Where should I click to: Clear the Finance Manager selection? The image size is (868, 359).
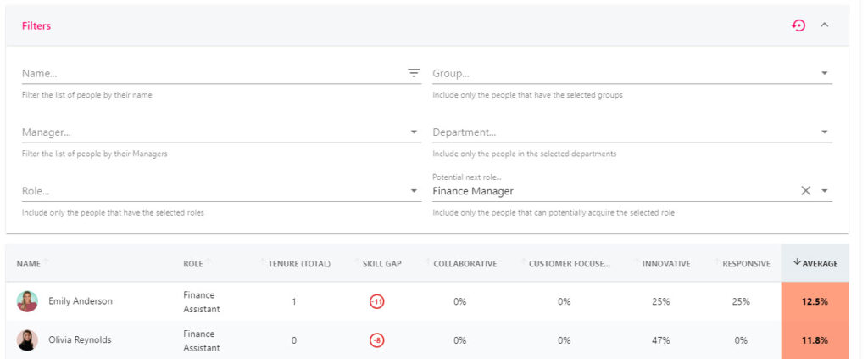click(x=805, y=191)
